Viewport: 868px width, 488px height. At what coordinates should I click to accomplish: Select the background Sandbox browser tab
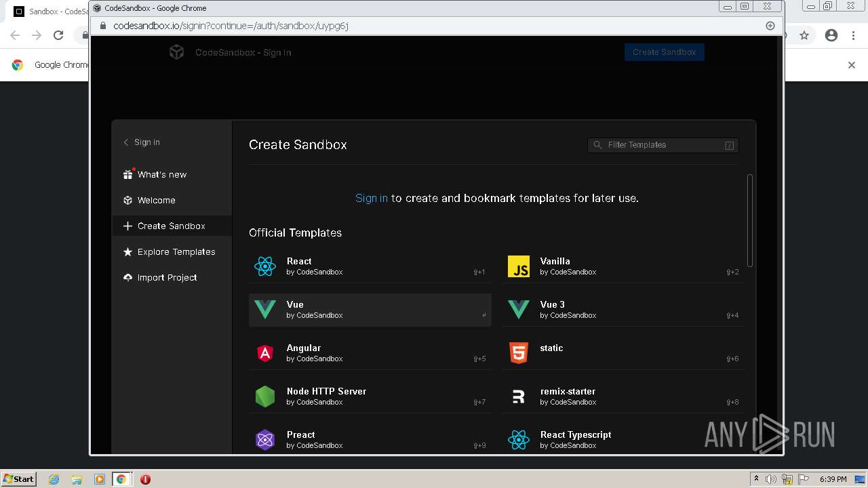tap(51, 12)
